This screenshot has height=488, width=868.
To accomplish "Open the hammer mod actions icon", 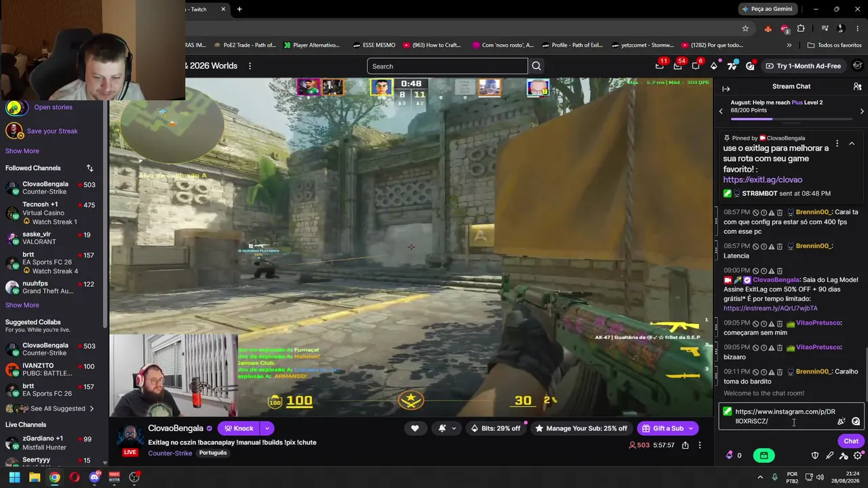I will (x=844, y=455).
